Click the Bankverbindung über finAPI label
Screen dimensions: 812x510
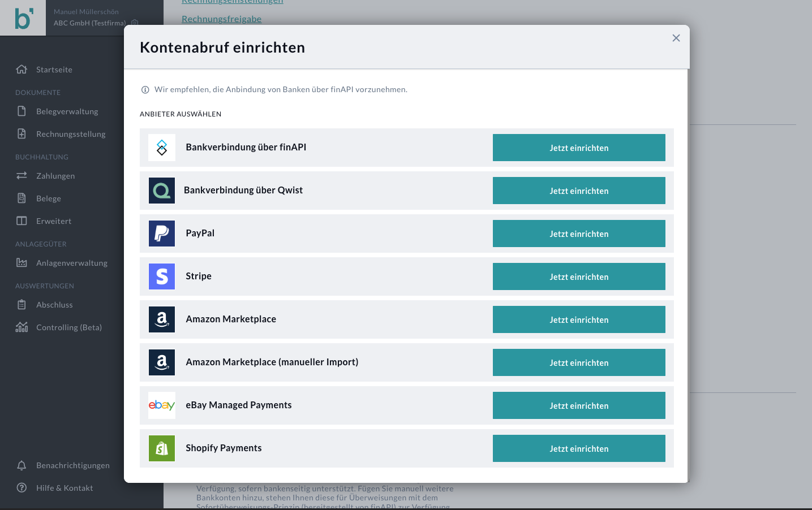coord(246,148)
